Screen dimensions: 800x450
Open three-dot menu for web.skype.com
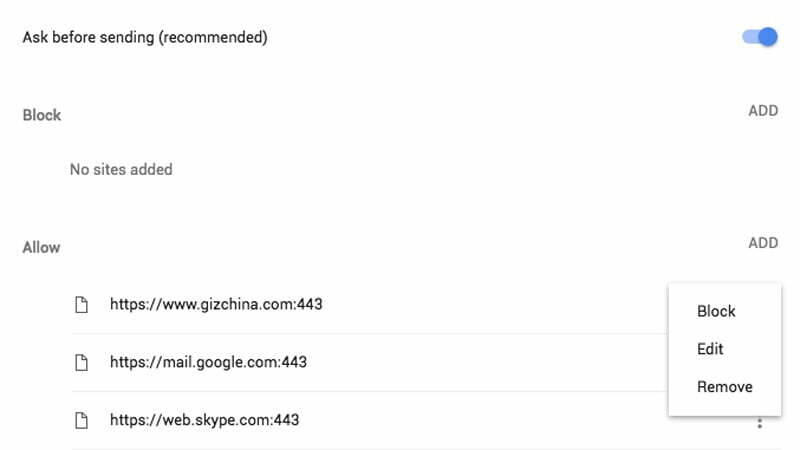pos(760,423)
